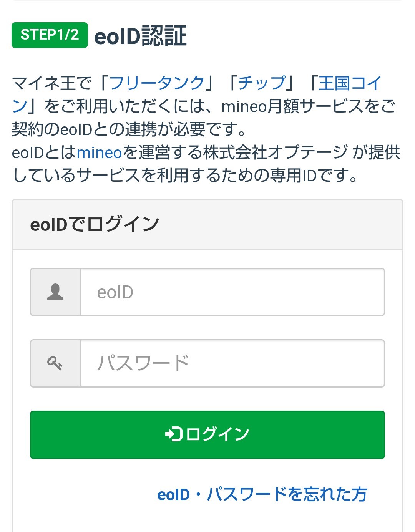Open the 王国コイン link

(x=350, y=83)
